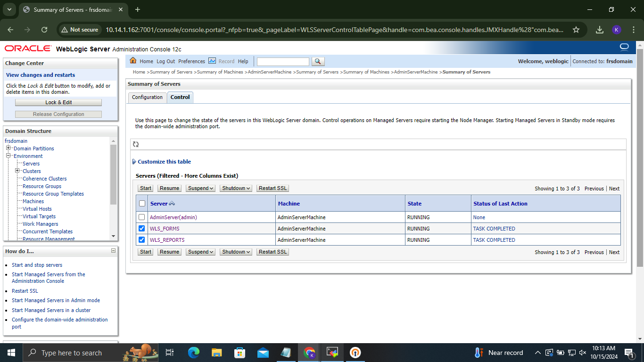Image resolution: width=644 pixels, height=362 pixels.
Task: Open a new Chrome tab
Action: [x=138, y=9]
